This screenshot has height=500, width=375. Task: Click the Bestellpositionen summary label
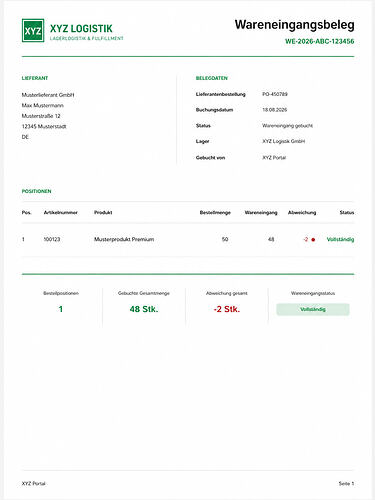point(61,293)
